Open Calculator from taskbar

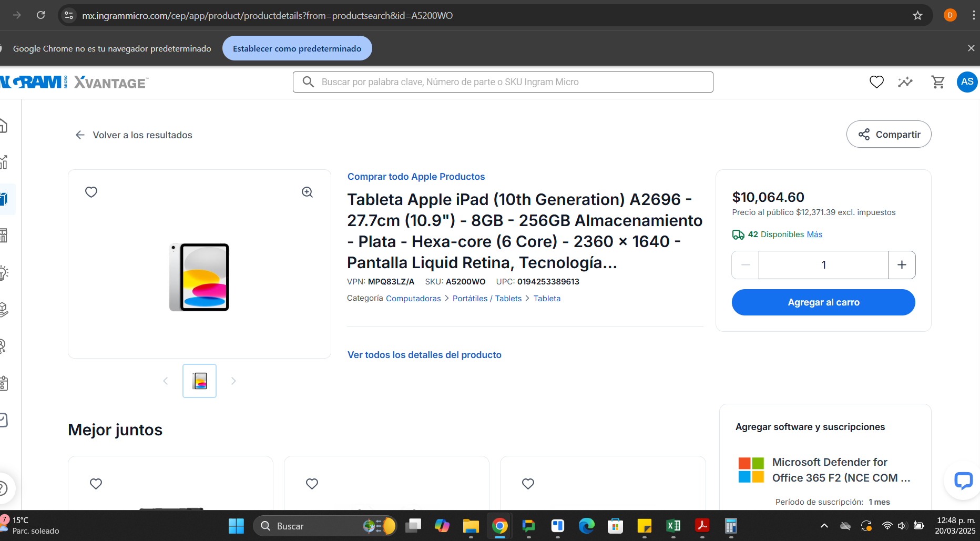(x=731, y=526)
